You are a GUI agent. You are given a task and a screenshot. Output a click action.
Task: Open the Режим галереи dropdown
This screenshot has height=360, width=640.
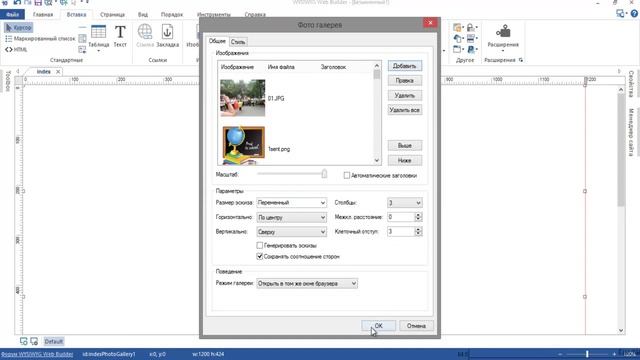(x=307, y=283)
